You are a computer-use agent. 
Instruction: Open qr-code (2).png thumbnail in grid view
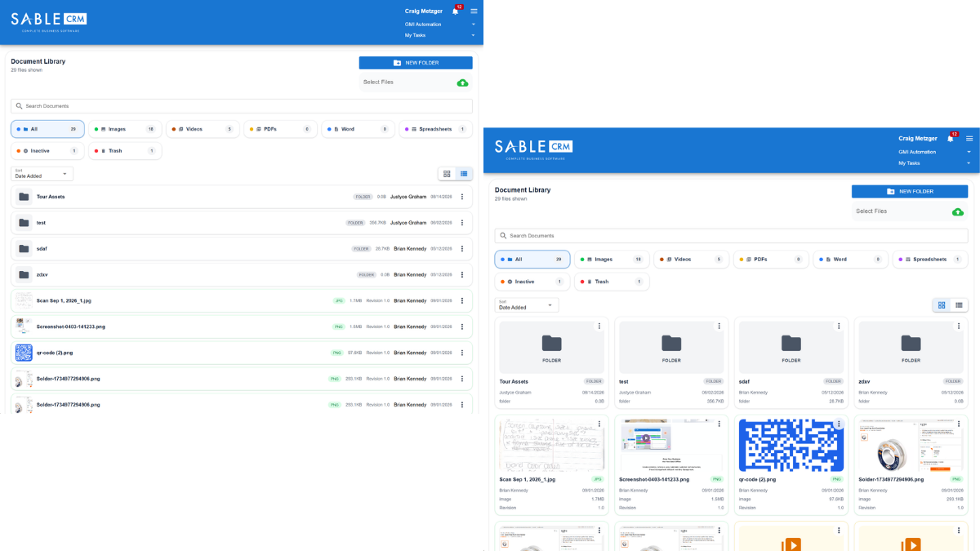click(x=791, y=445)
